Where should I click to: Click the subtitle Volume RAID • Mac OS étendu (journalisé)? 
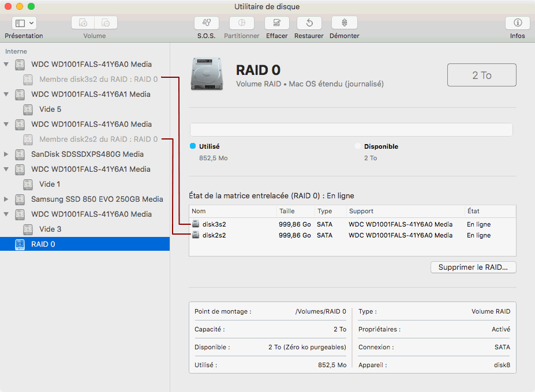(x=310, y=84)
